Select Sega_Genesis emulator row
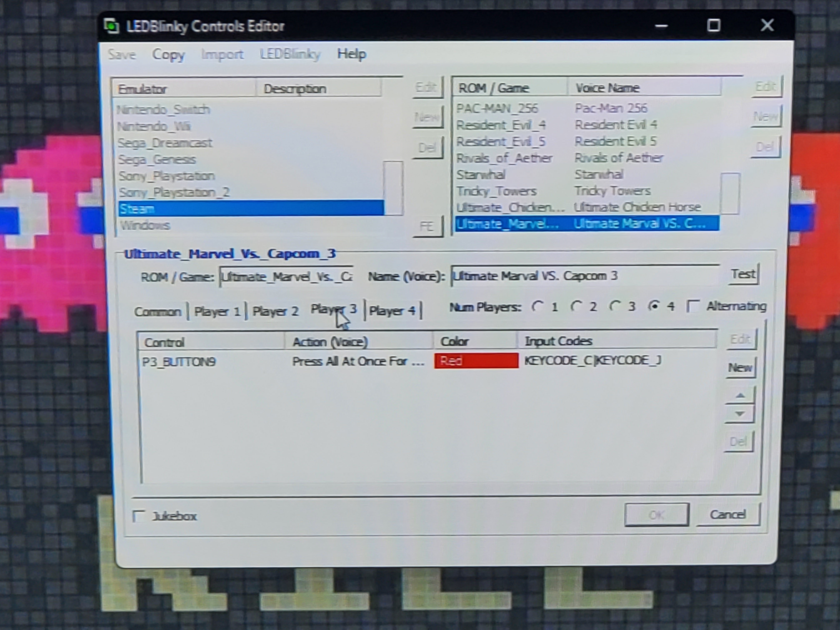The width and height of the screenshot is (840, 630). coord(250,160)
